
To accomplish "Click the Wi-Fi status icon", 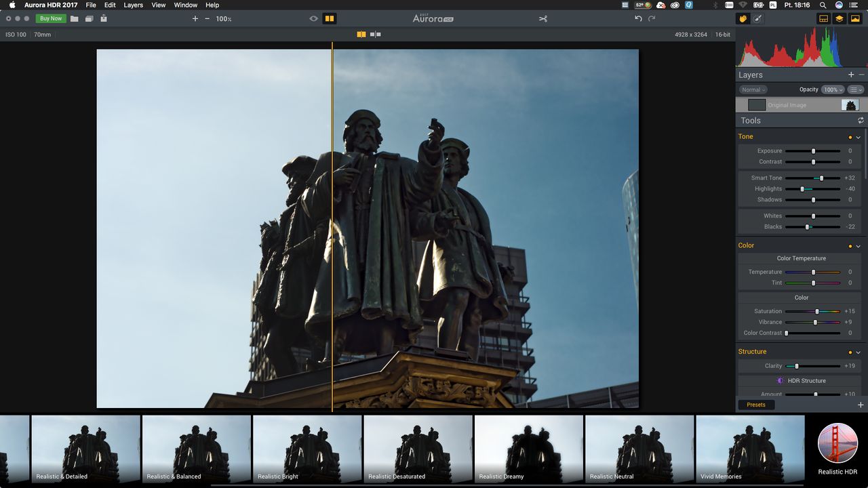I will [743, 5].
